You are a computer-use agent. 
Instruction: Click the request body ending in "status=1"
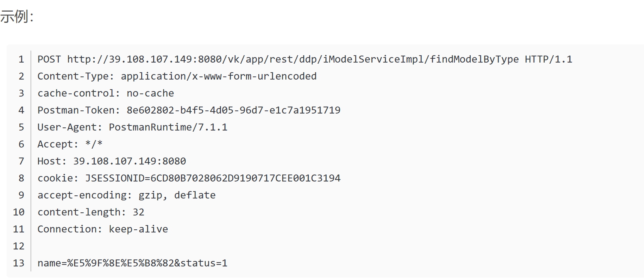132,263
